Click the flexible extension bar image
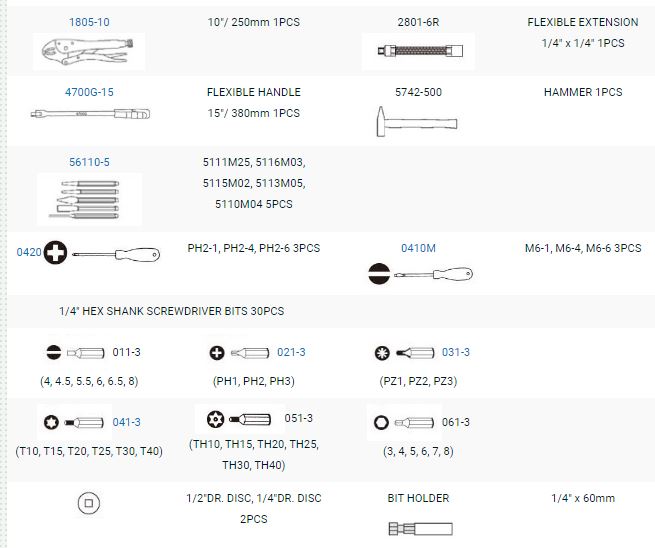This screenshot has width=655, height=548. (418, 51)
